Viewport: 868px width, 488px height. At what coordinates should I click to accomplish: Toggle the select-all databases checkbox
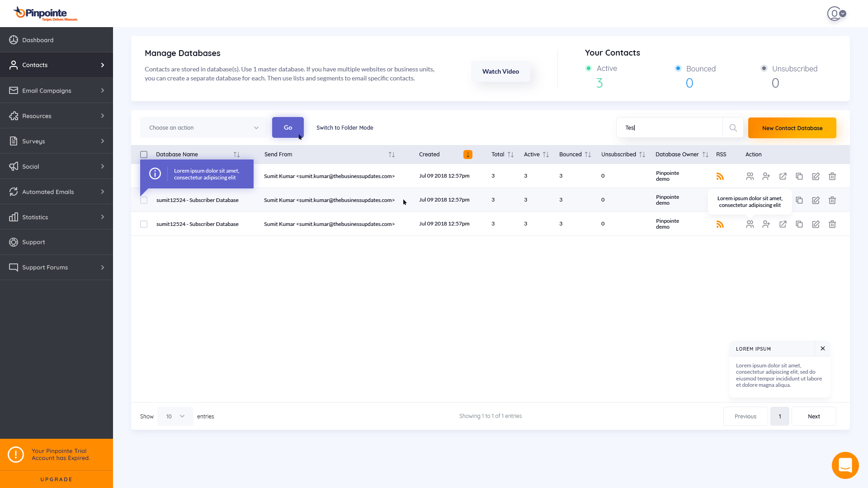[144, 155]
